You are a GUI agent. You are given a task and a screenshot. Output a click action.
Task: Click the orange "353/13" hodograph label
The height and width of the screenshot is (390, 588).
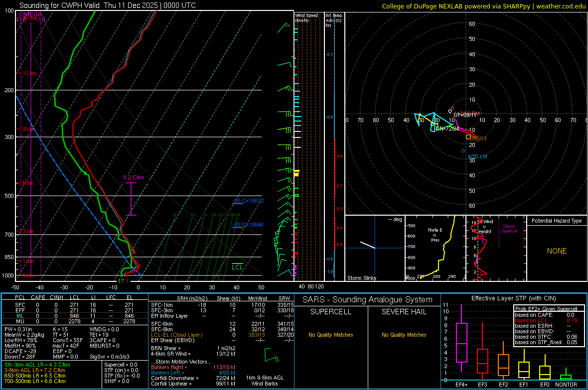[478, 138]
